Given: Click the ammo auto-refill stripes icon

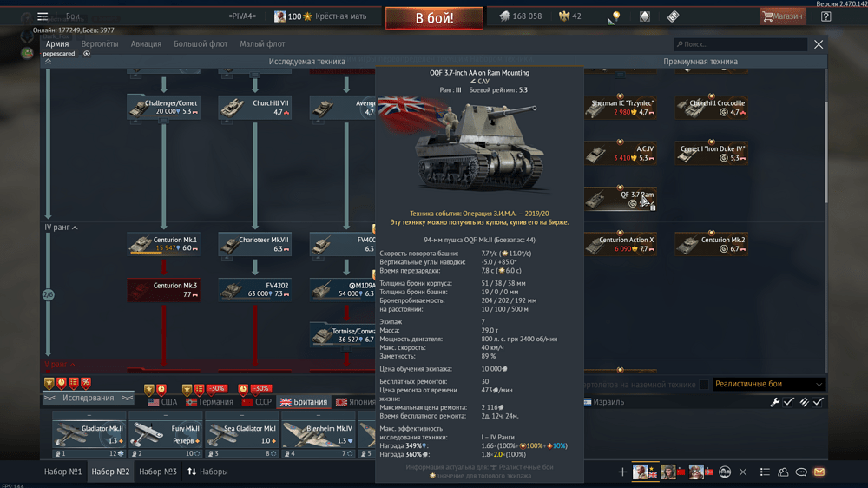Looking at the screenshot, I should (804, 402).
